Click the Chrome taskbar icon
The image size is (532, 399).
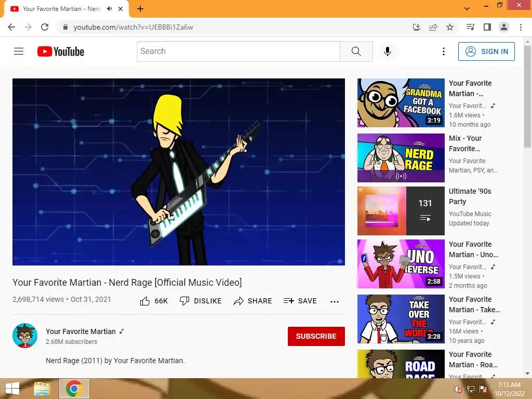pyautogui.click(x=74, y=389)
